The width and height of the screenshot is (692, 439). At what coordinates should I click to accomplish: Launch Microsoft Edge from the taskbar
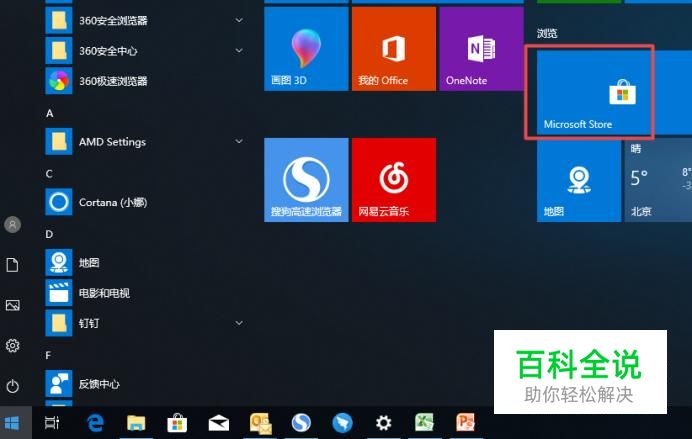(95, 423)
